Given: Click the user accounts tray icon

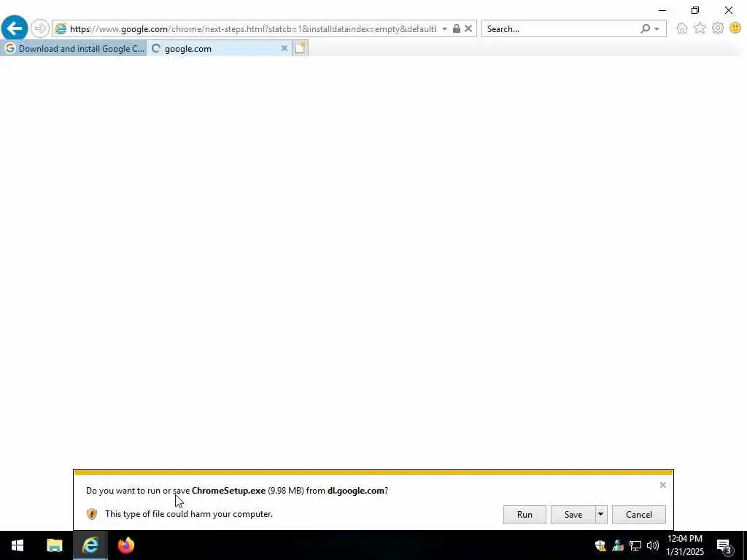Looking at the screenshot, I should 618,545.
